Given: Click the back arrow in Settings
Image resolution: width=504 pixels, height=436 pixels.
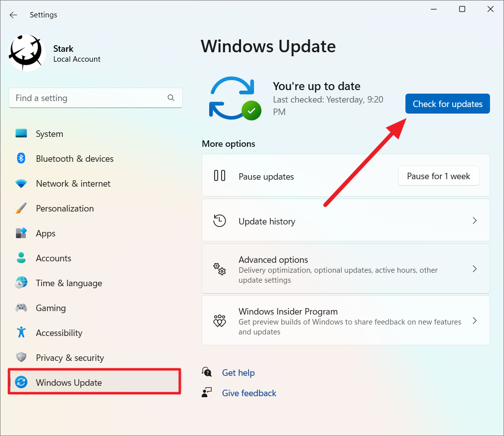Looking at the screenshot, I should pos(13,15).
